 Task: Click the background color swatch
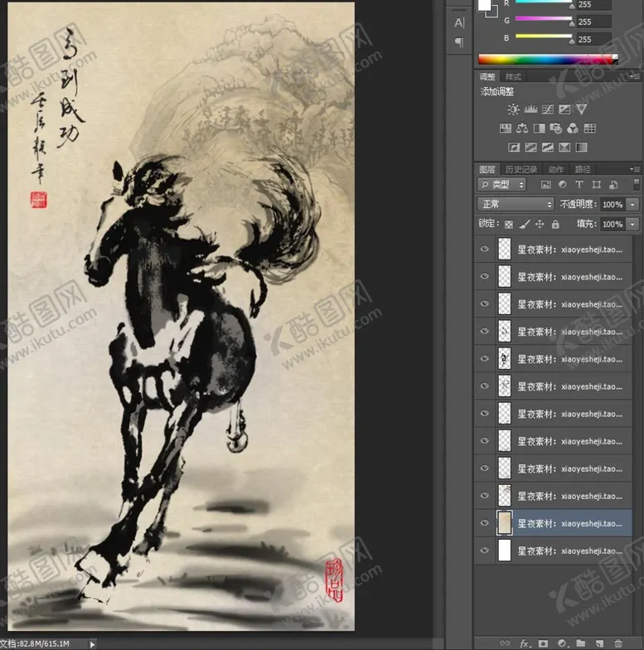494,13
